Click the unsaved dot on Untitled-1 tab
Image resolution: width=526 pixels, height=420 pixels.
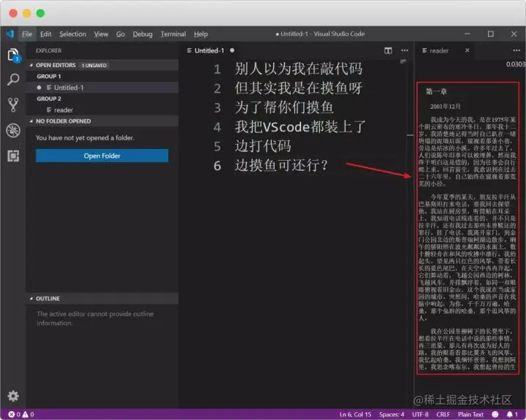coord(232,50)
